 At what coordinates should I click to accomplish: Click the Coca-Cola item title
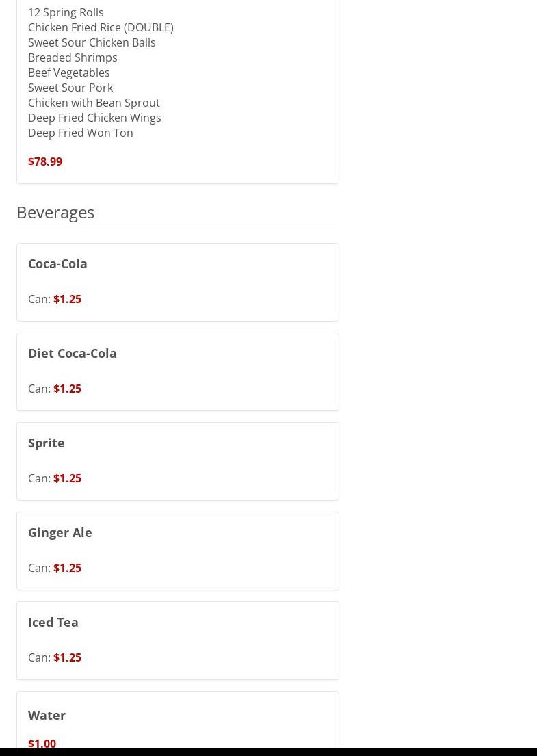[57, 263]
